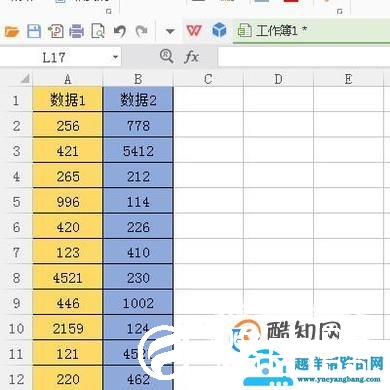The width and height of the screenshot is (390, 390).
Task: Select cell containing 114
Action: click(138, 201)
